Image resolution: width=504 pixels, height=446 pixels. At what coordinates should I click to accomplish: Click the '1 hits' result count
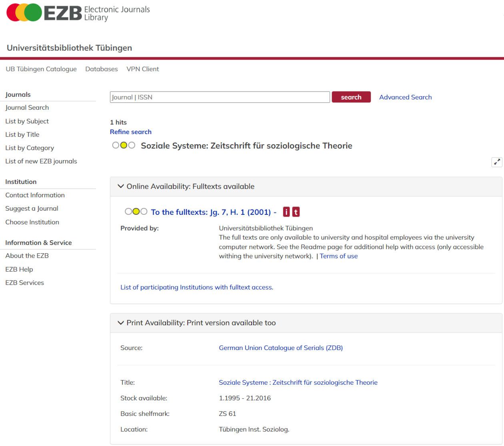coord(118,122)
